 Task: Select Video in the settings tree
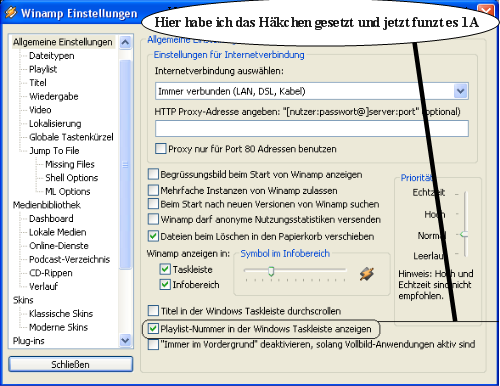point(40,110)
